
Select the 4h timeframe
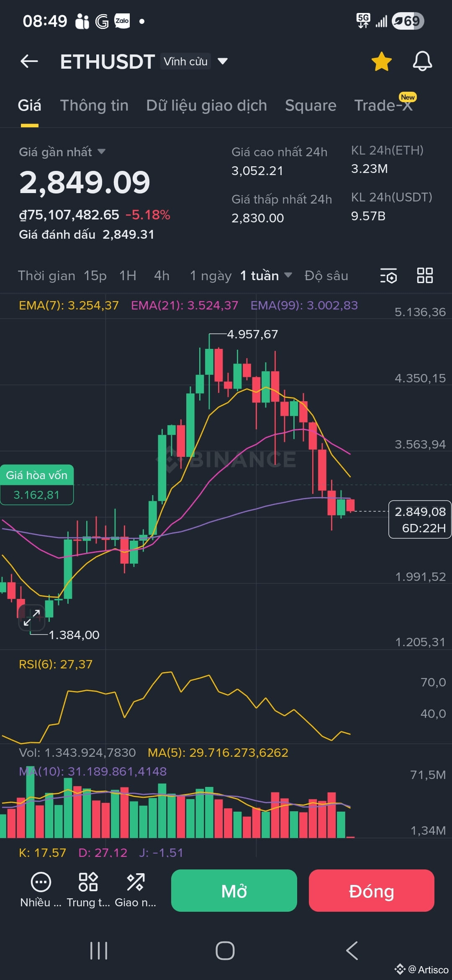(162, 276)
